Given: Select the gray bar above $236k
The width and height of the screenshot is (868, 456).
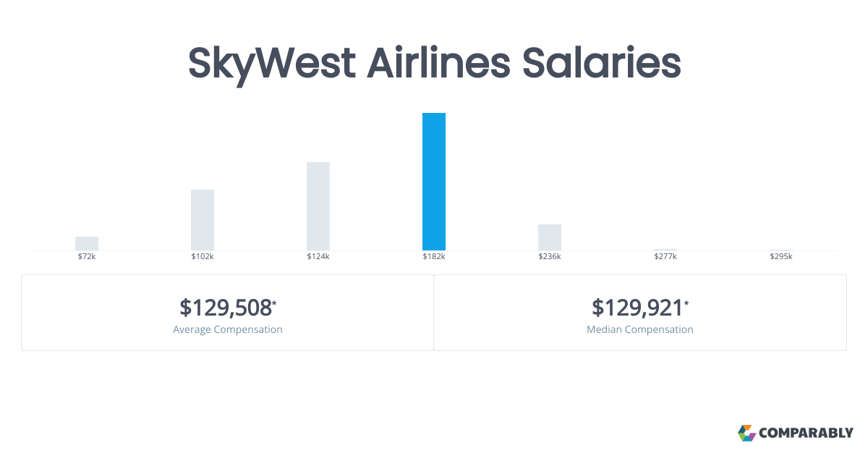Looking at the screenshot, I should (550, 237).
